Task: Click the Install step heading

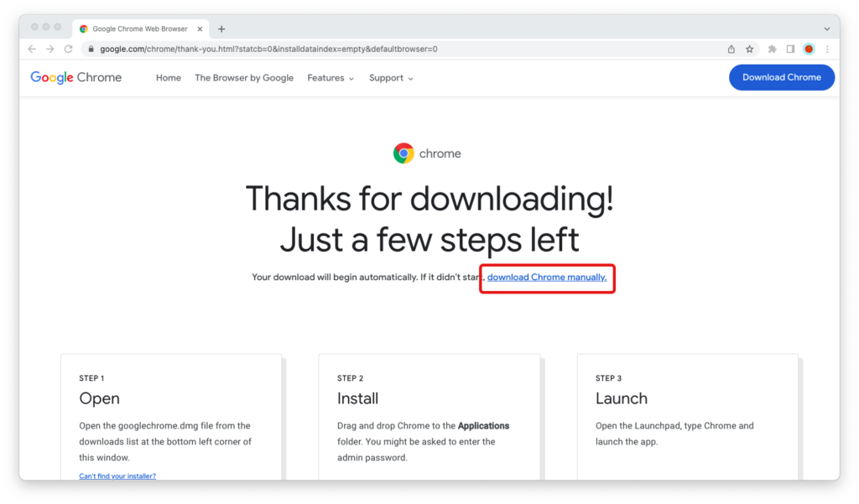Action: 357,398
